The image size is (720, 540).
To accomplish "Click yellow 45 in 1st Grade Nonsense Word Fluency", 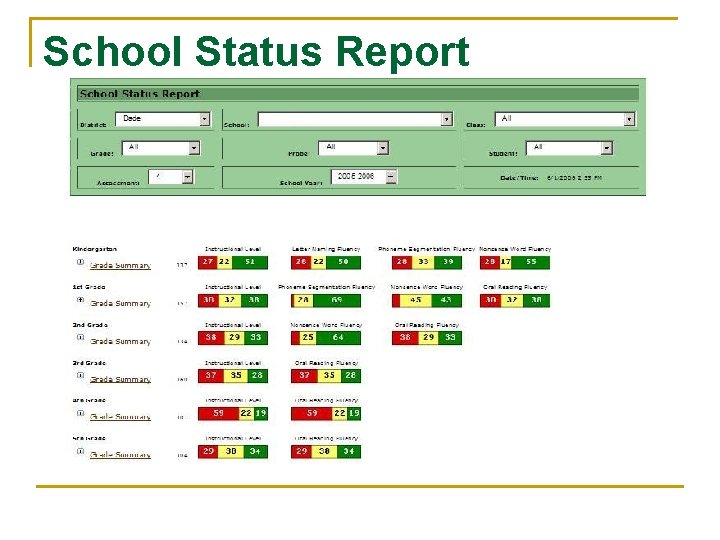I will (x=416, y=300).
